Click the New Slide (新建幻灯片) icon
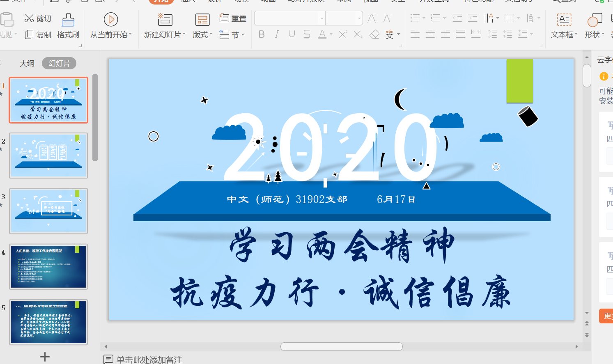The width and height of the screenshot is (613, 364). (165, 20)
